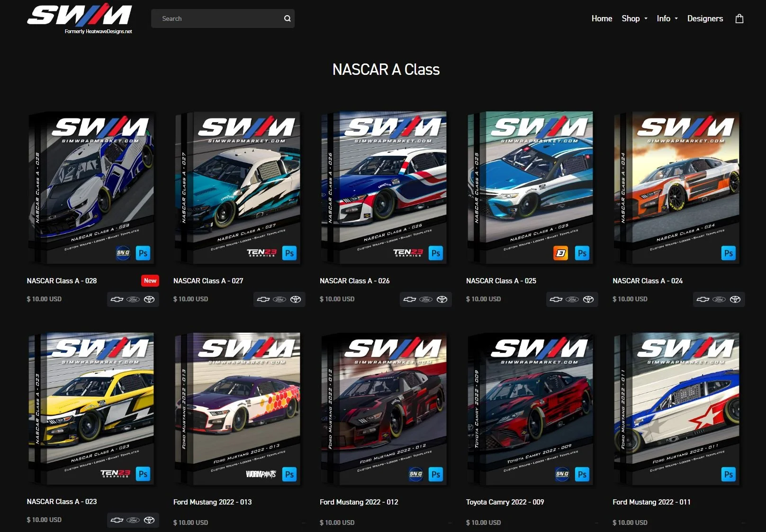Click Toyota icon under NASCAR Class A - 028
Viewport: 766px width, 532px height.
point(149,299)
